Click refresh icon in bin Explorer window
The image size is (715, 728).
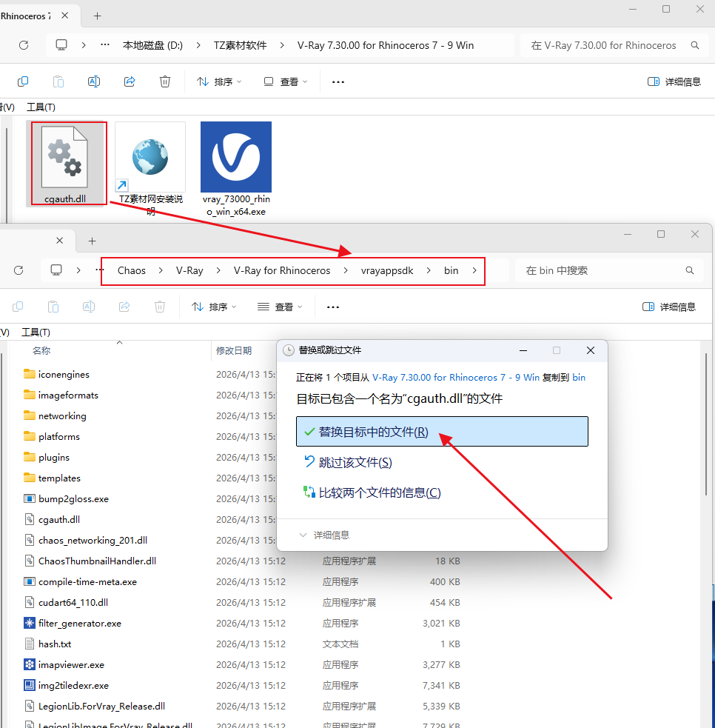pos(19,270)
